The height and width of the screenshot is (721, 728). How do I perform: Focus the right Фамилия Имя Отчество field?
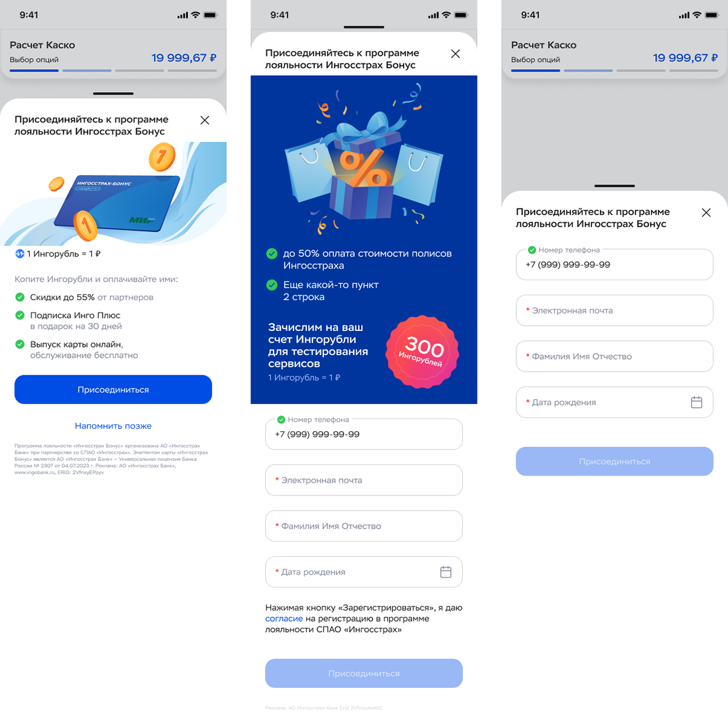tap(615, 357)
